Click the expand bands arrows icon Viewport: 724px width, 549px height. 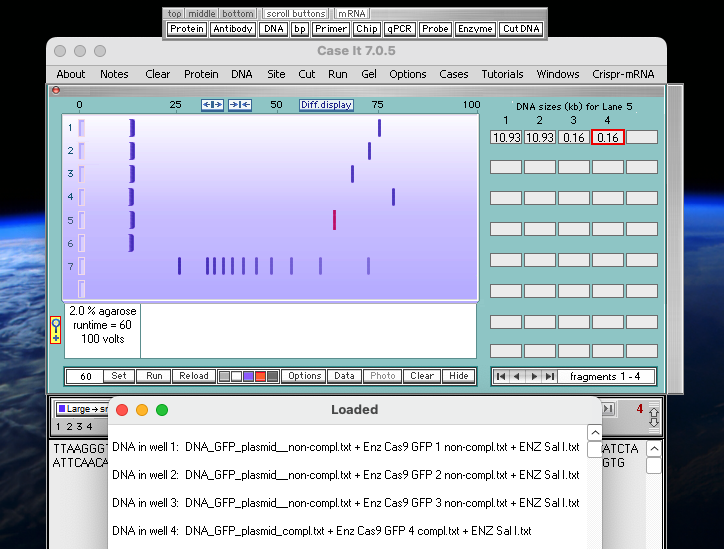(212, 105)
